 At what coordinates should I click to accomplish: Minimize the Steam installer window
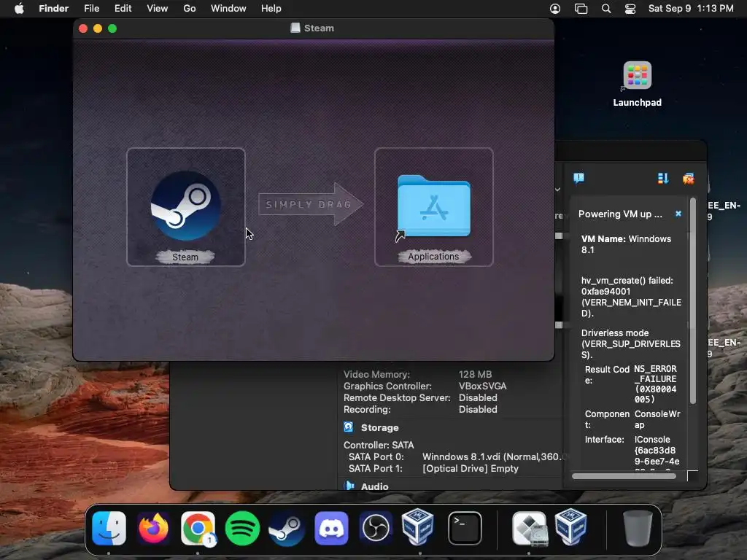pyautogui.click(x=98, y=28)
